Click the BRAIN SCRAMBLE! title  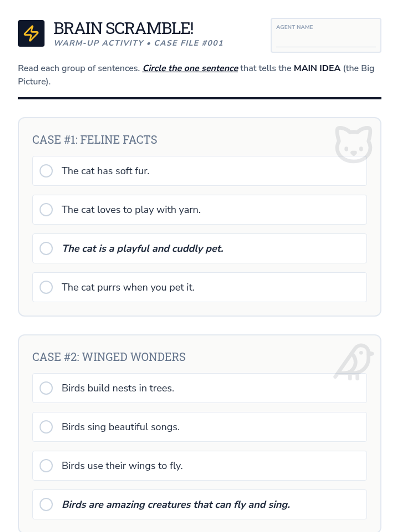coord(123,29)
